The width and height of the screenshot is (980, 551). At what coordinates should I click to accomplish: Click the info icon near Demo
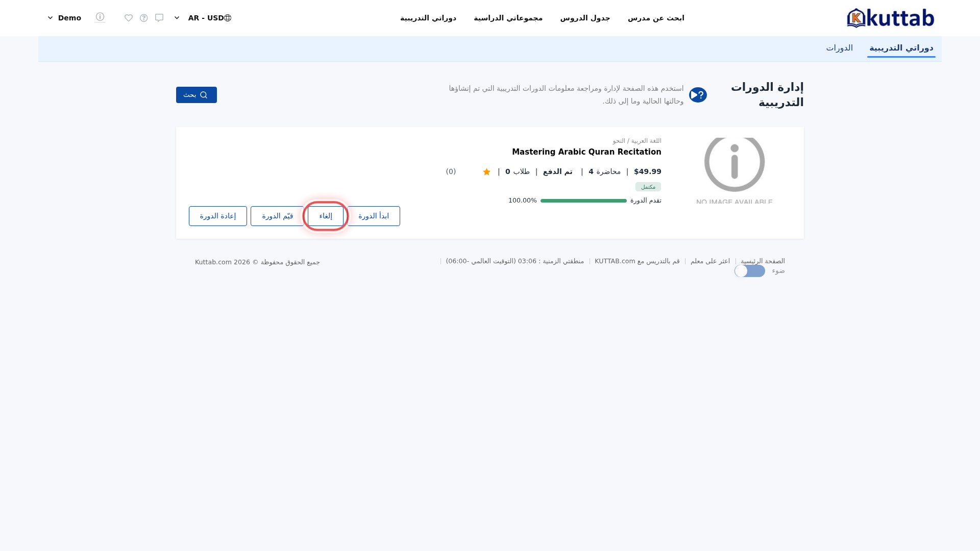coord(100,17)
